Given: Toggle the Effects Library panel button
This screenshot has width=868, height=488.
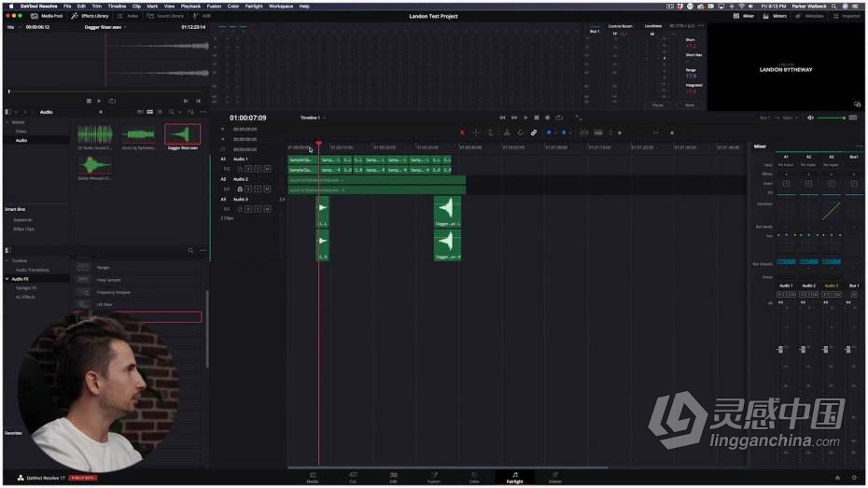Looking at the screenshot, I should (x=90, y=16).
